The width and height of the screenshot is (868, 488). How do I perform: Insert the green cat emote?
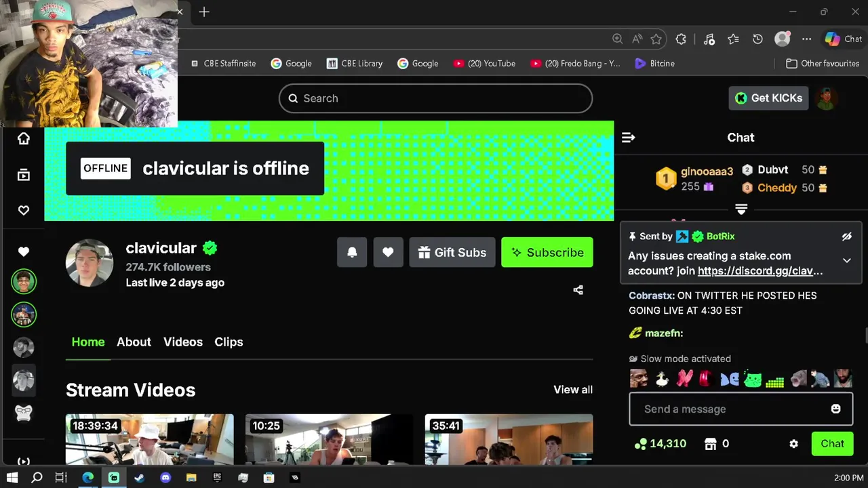point(753,379)
